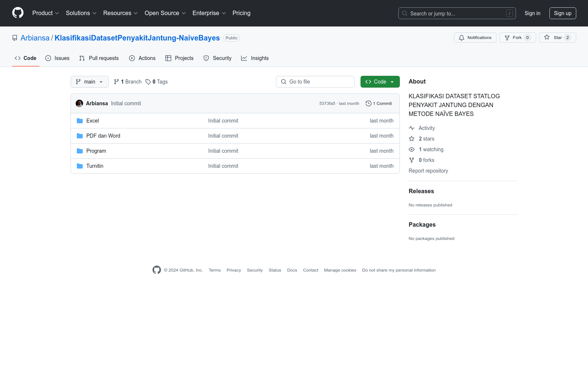Open the Pricing page
Screen dimensions: 588x368
[241, 13]
